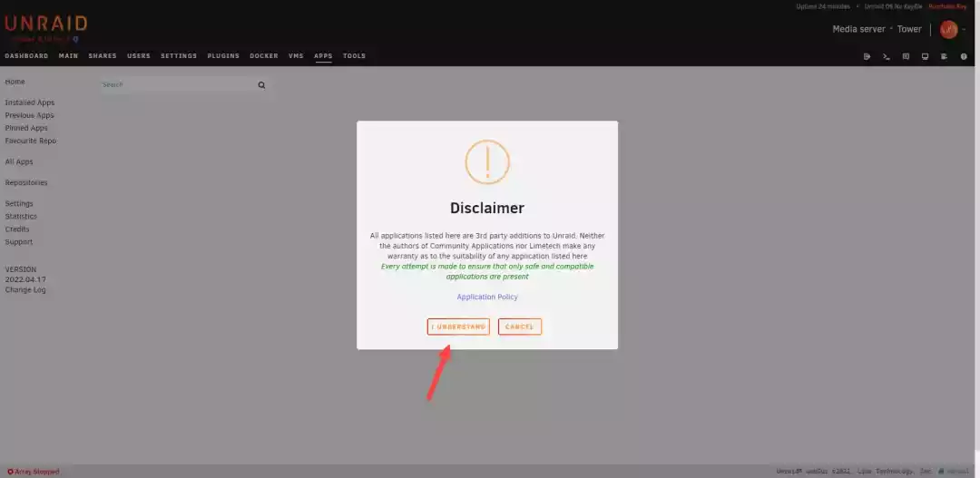
Task: Click the magnifier search icon
Action: point(261,85)
